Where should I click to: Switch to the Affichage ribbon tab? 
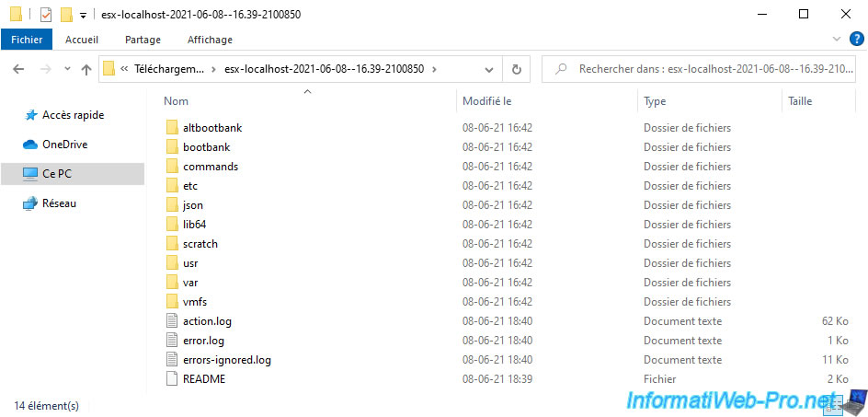pos(210,40)
